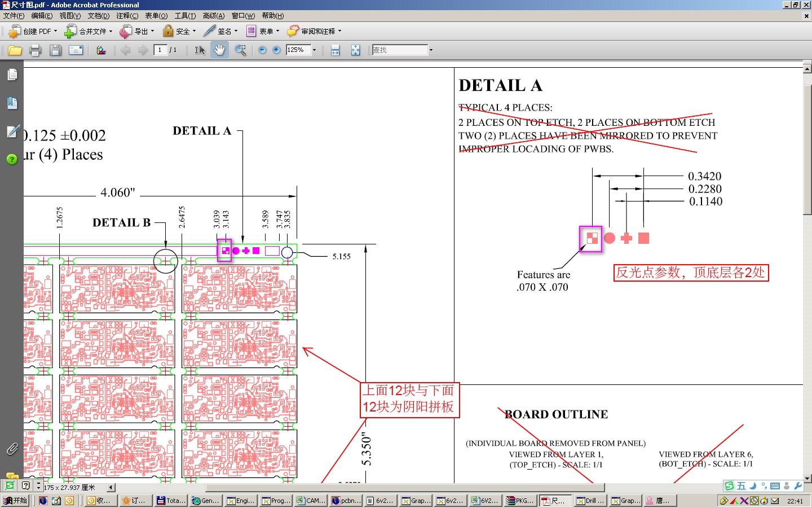Open the Pages panel in sidebar
This screenshot has width=812, height=508.
[x=12, y=75]
